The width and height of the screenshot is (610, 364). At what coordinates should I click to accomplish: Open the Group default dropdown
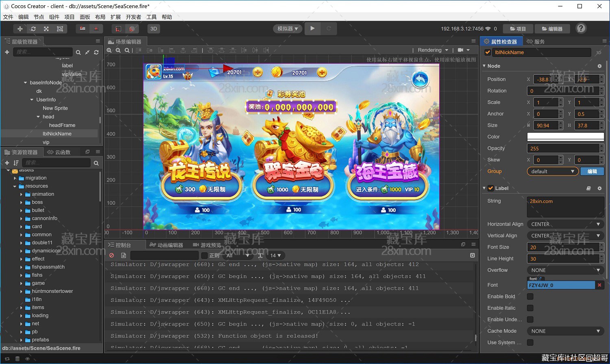pos(553,171)
